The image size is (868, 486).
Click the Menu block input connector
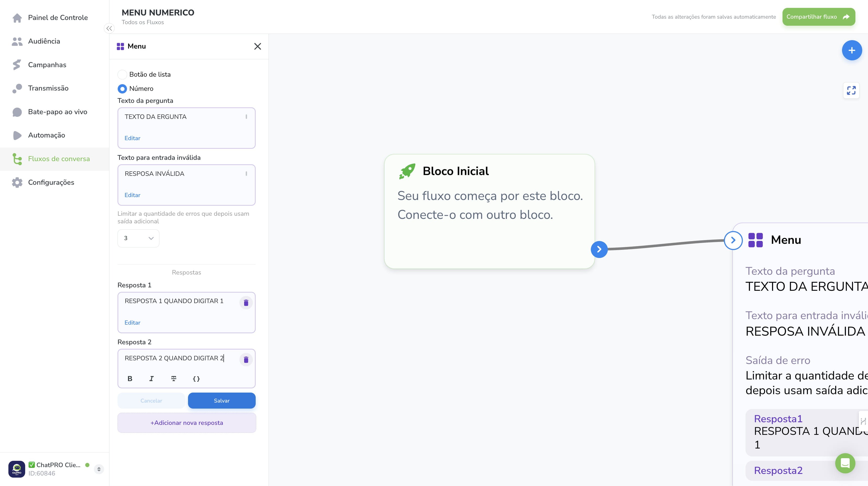point(733,240)
